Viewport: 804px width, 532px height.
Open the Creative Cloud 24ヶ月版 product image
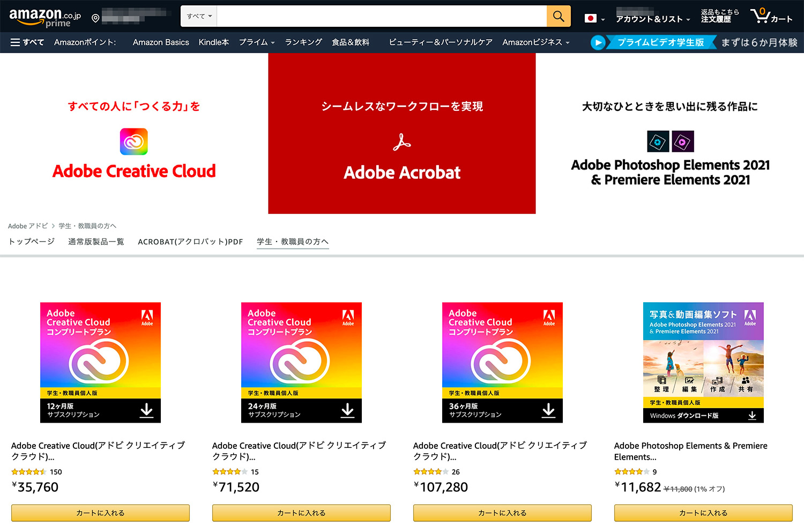pyautogui.click(x=301, y=363)
